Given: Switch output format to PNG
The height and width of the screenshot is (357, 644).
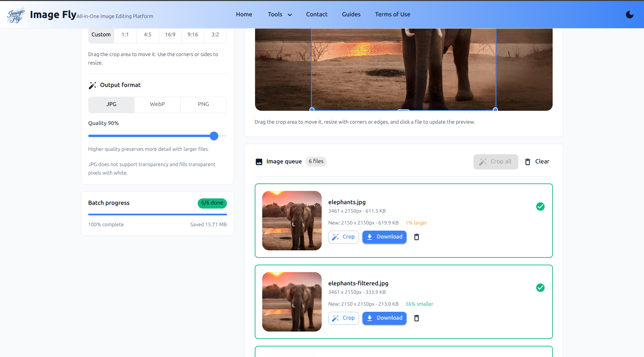Looking at the screenshot, I should [x=203, y=105].
